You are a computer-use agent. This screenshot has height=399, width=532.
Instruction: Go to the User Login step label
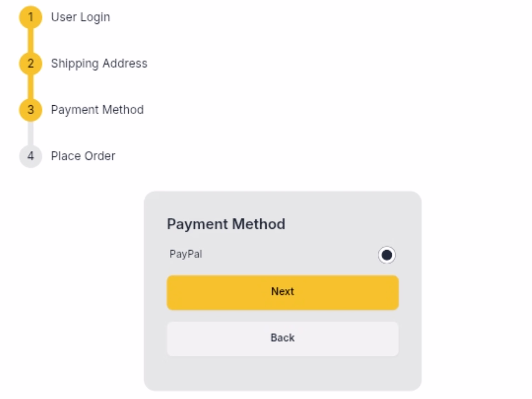point(81,17)
